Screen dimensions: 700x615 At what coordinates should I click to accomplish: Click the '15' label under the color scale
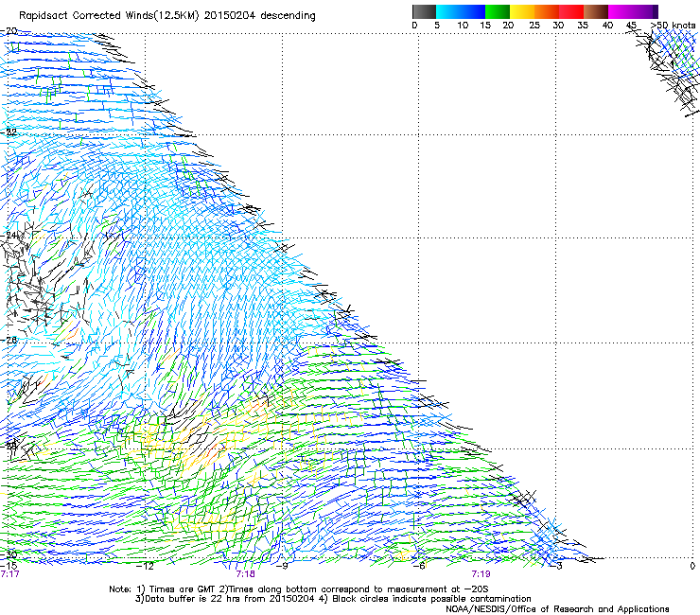tap(485, 26)
